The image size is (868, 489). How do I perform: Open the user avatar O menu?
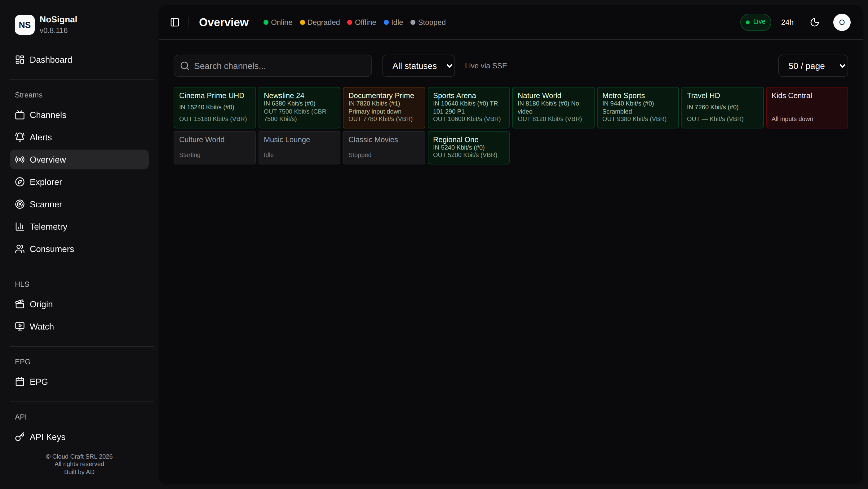[842, 22]
